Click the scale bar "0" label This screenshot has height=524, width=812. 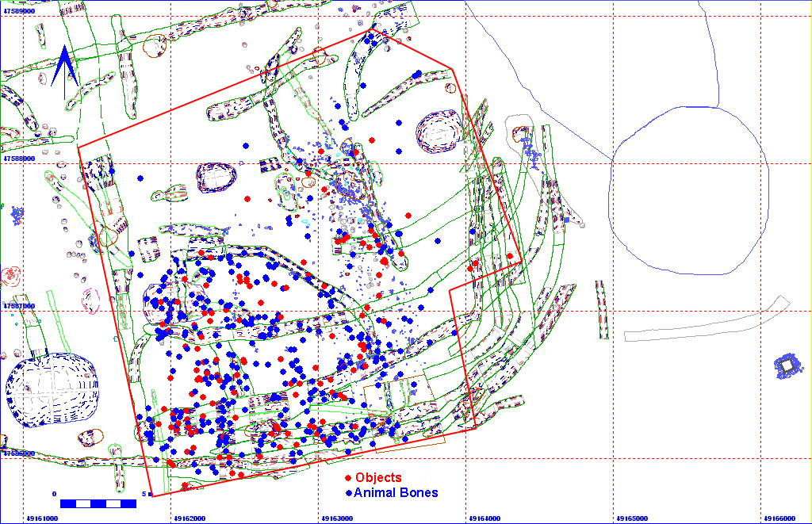55,494
